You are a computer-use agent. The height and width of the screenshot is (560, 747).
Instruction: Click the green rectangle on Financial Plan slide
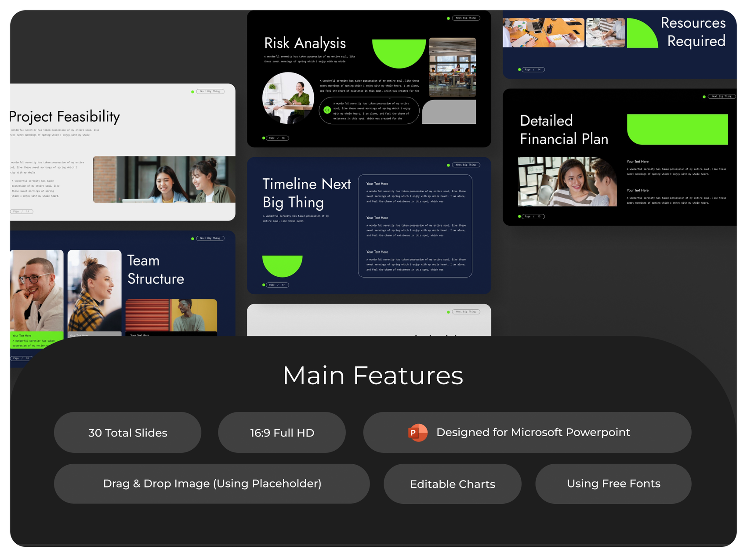tap(677, 129)
